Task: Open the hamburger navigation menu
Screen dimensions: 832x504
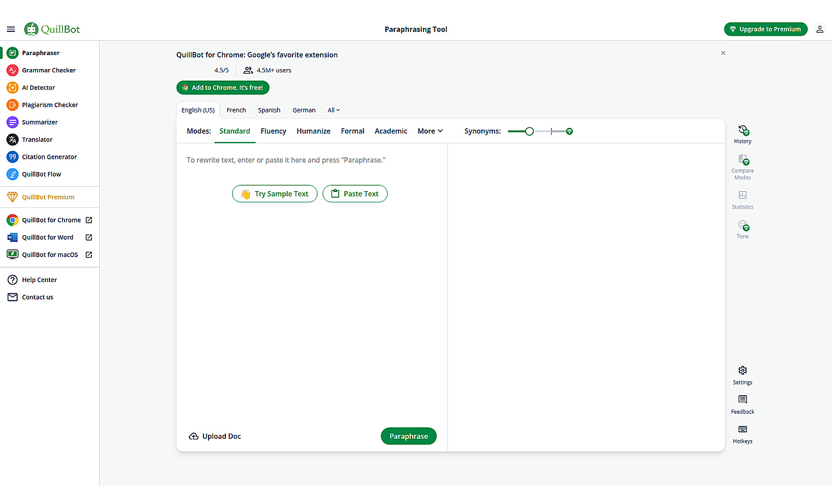Action: (11, 29)
